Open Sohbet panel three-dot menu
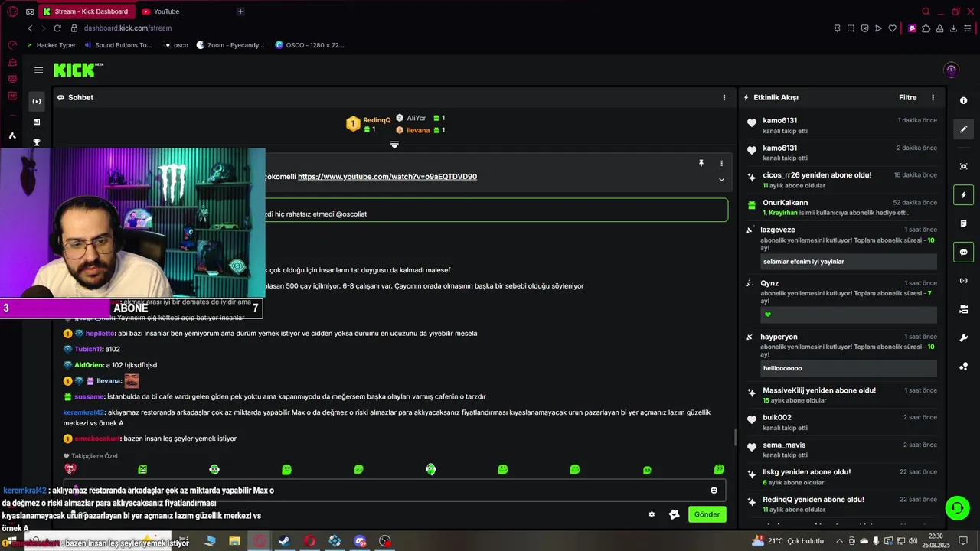 [x=724, y=97]
